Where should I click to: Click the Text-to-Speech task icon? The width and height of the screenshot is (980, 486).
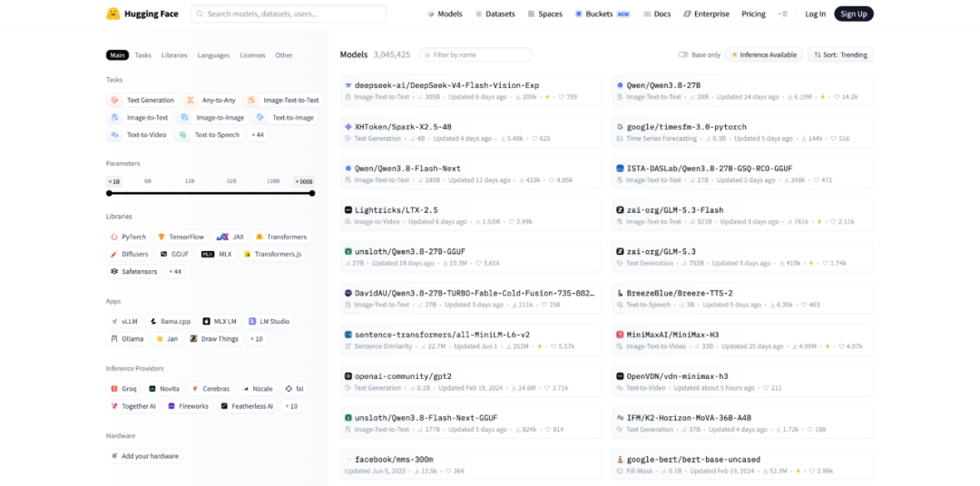point(182,134)
